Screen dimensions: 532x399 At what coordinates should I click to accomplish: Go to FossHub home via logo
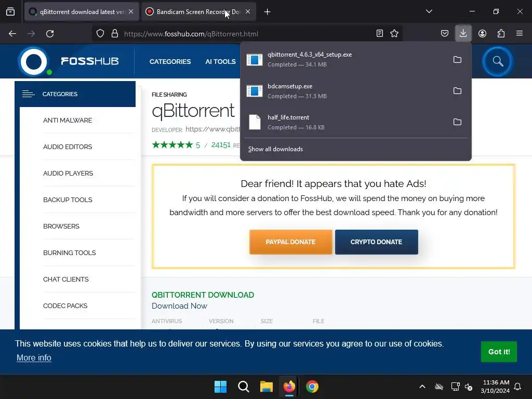point(69,61)
